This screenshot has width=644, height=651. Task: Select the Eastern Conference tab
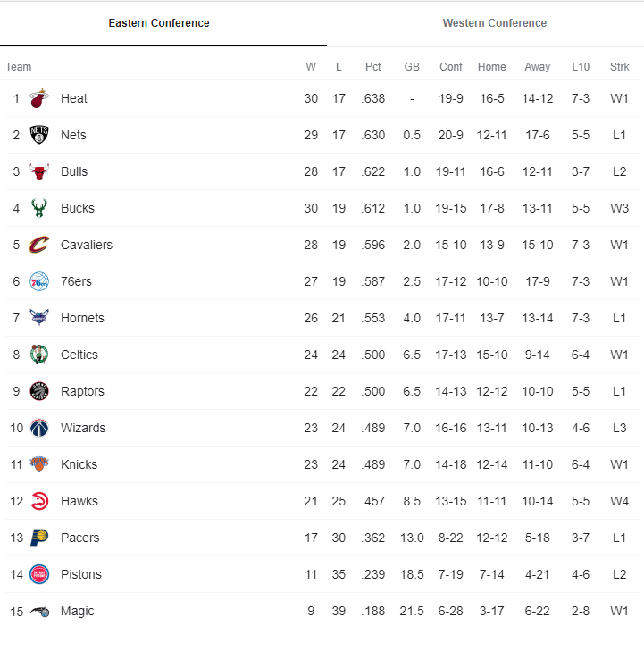pyautogui.click(x=159, y=23)
